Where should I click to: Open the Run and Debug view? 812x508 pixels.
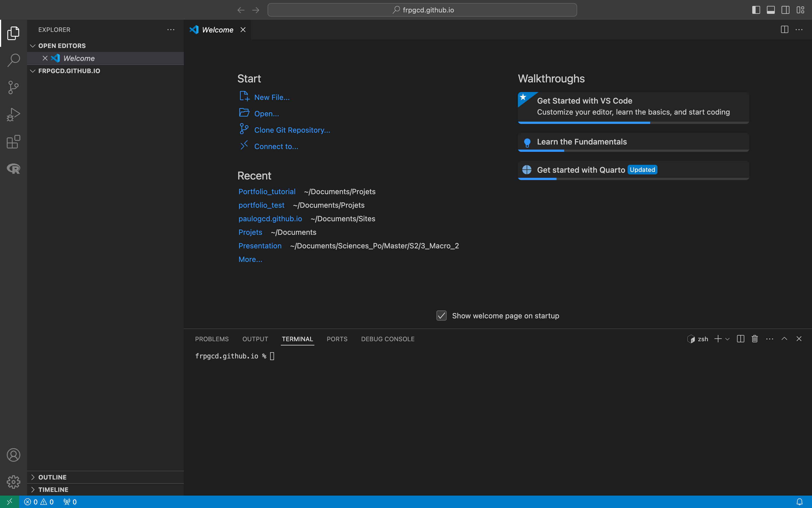tap(14, 115)
